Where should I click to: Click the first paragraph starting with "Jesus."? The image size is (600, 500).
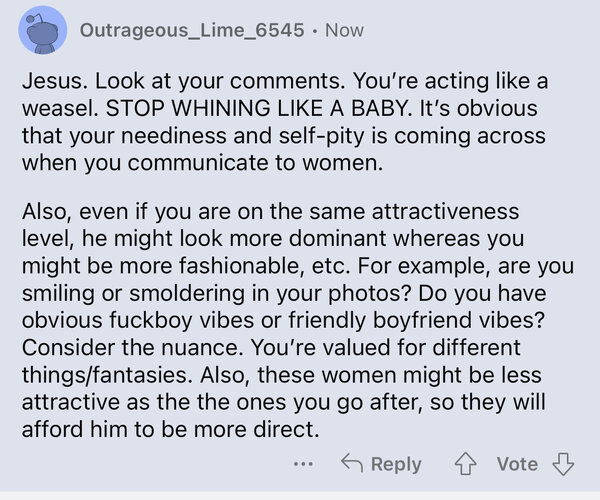pos(285,122)
